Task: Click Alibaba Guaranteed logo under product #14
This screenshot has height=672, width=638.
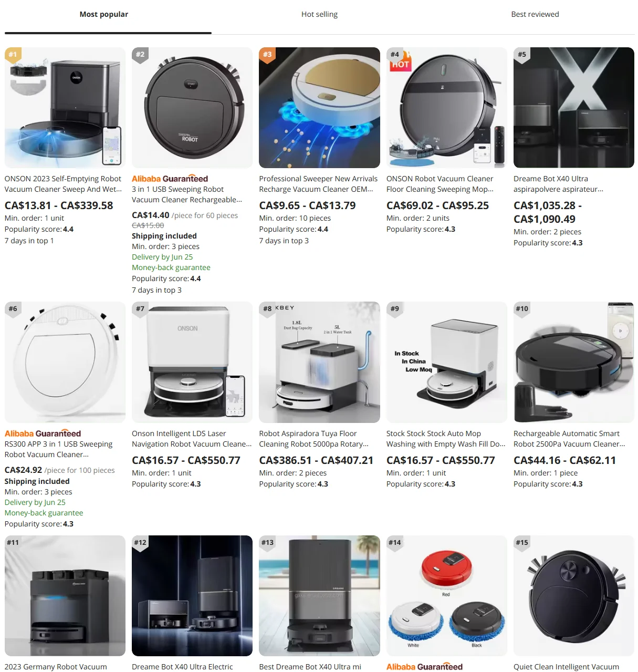Action: tap(424, 667)
